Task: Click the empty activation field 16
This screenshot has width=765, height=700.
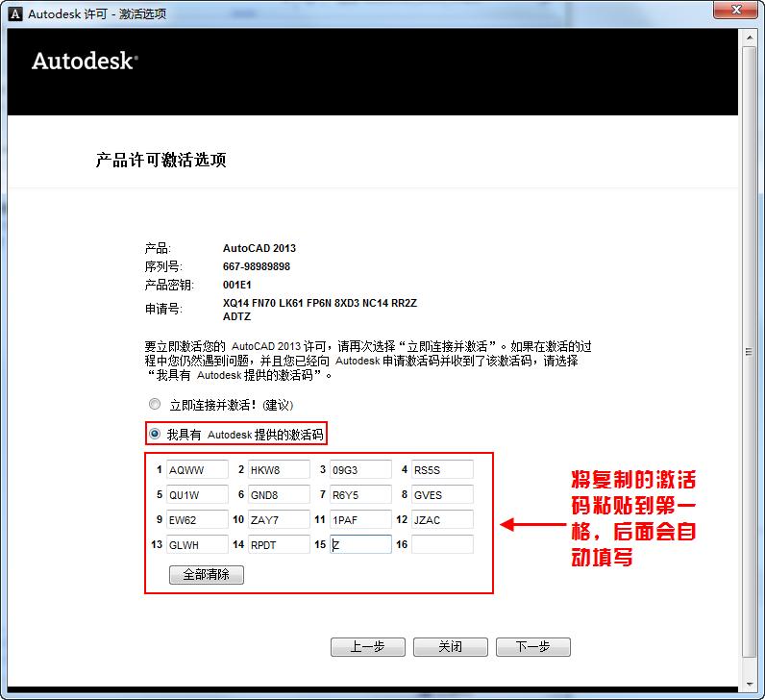Action: tap(442, 544)
